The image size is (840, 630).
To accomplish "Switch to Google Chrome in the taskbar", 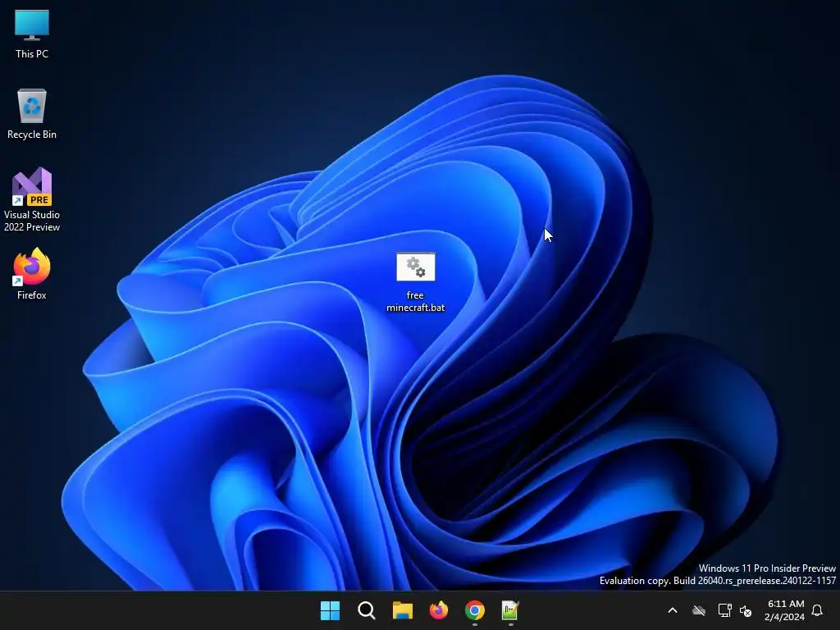I will pos(475,610).
